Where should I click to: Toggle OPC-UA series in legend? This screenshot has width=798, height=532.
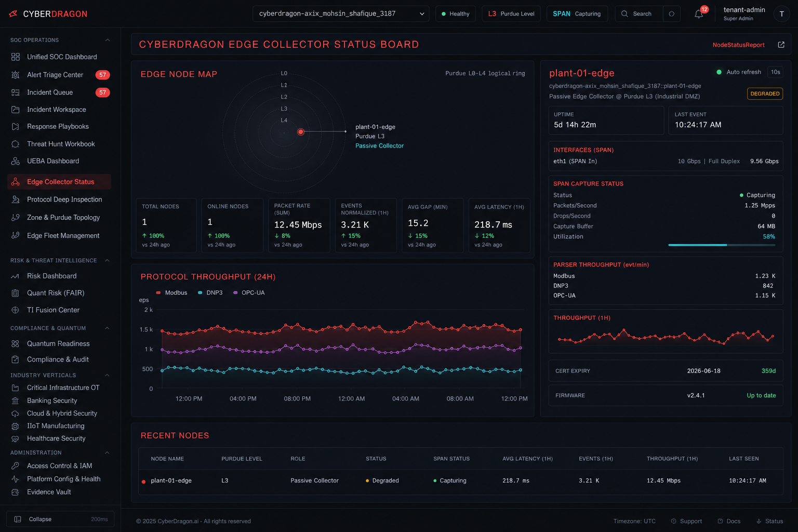249,293
